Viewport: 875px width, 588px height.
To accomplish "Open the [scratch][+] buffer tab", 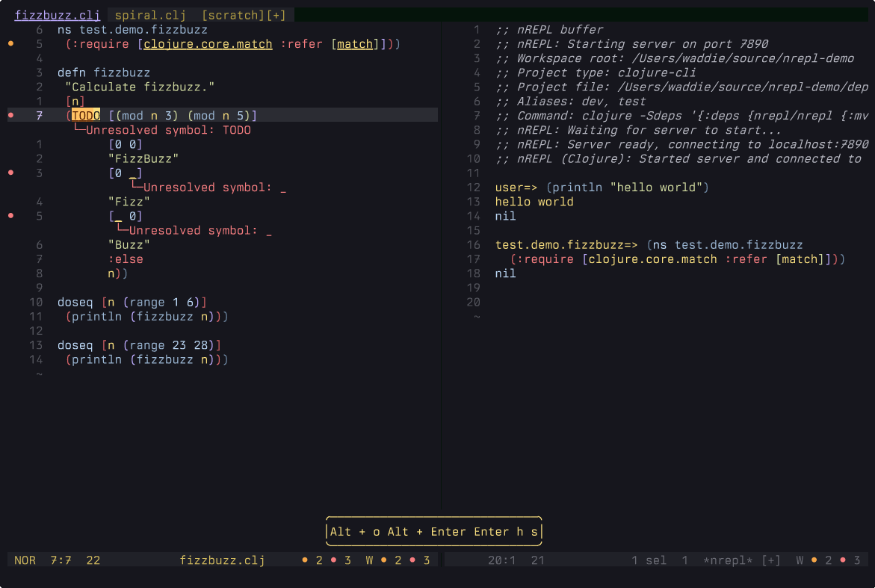I will (x=244, y=15).
